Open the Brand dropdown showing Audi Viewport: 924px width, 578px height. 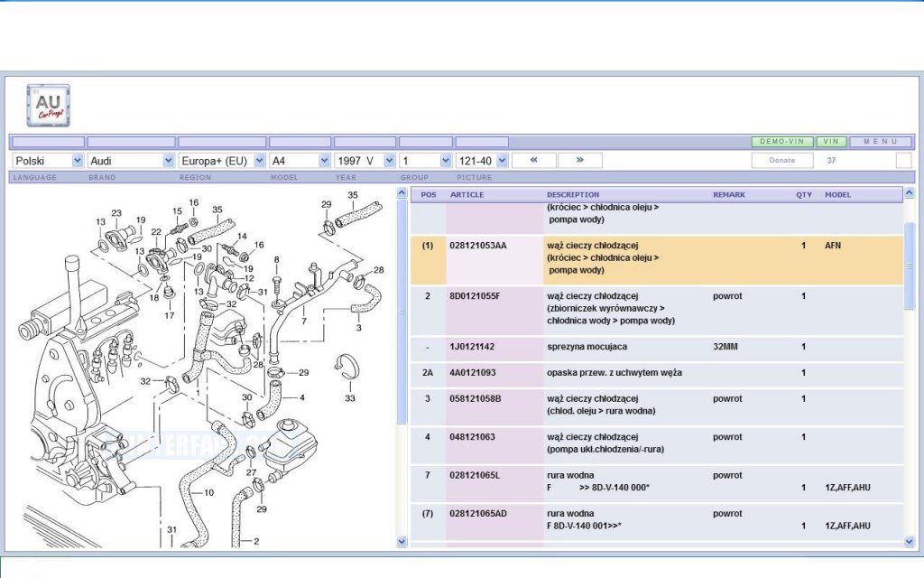click(x=131, y=161)
